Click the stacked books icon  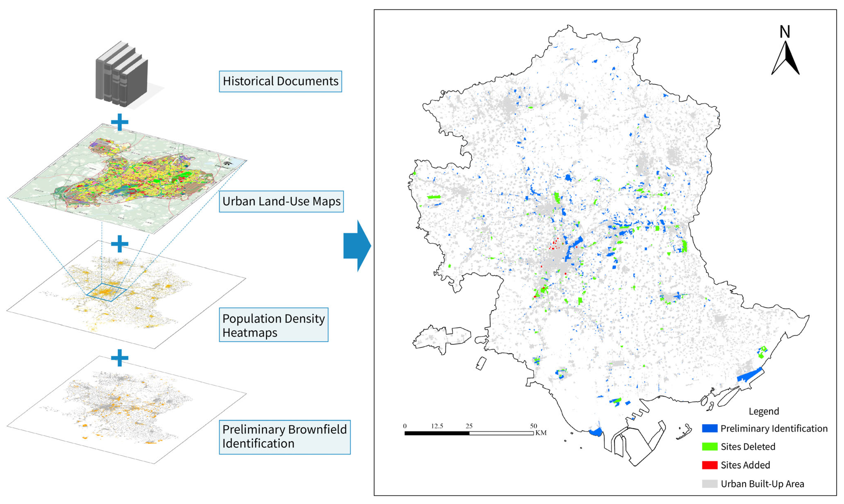[122, 75]
